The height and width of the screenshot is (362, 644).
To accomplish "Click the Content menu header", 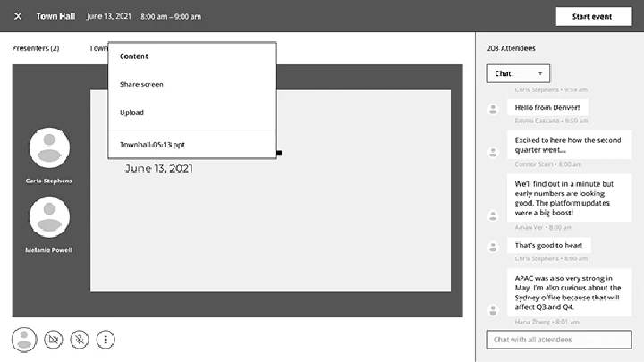I will pos(134,56).
